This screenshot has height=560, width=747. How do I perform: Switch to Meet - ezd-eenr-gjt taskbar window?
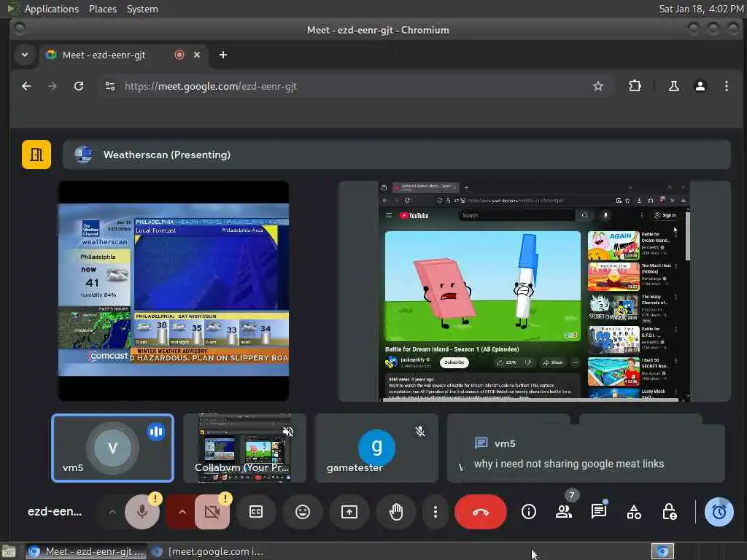point(86,551)
